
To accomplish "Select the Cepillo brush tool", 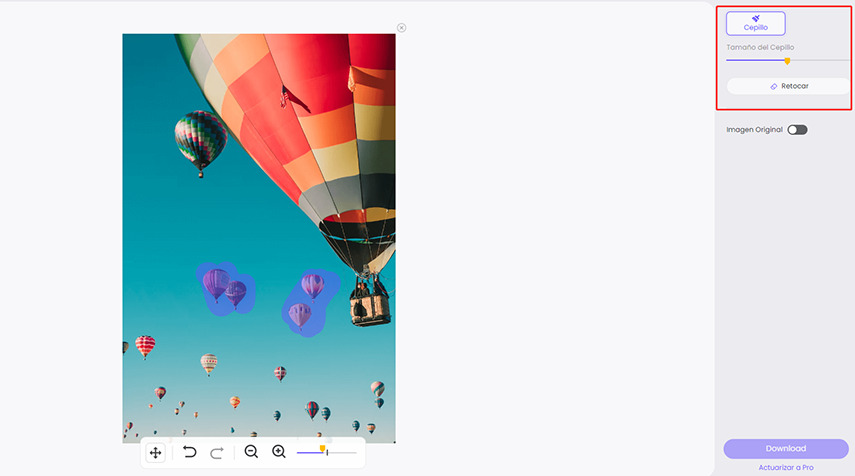I will (x=755, y=23).
